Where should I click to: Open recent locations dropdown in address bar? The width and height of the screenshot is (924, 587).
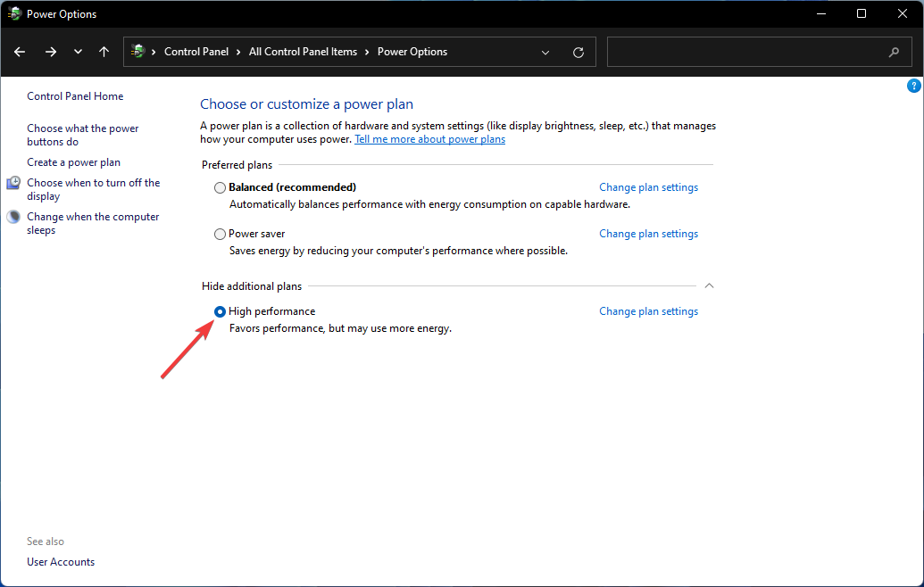click(78, 52)
